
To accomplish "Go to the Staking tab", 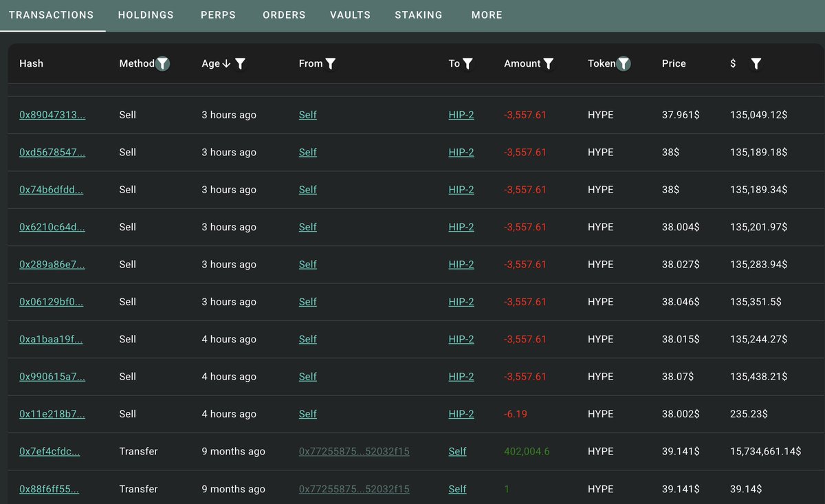I will pyautogui.click(x=419, y=15).
